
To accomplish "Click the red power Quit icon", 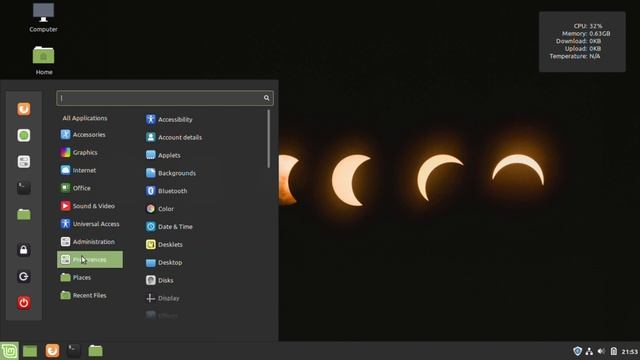I will (24, 303).
